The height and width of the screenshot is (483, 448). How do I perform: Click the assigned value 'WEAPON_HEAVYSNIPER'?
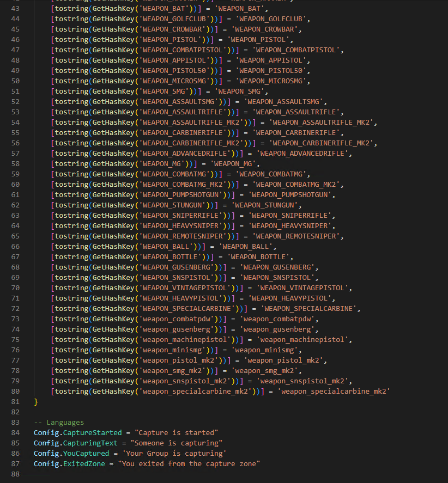point(289,226)
